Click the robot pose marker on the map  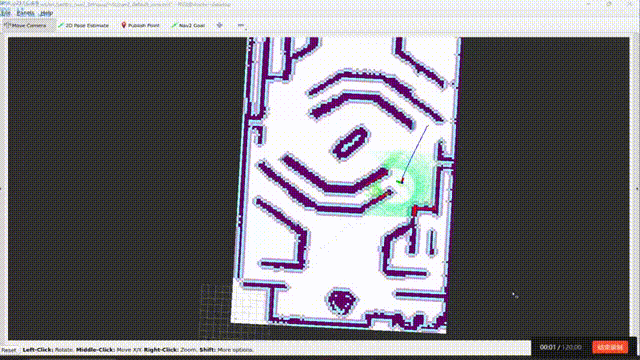coord(400,181)
